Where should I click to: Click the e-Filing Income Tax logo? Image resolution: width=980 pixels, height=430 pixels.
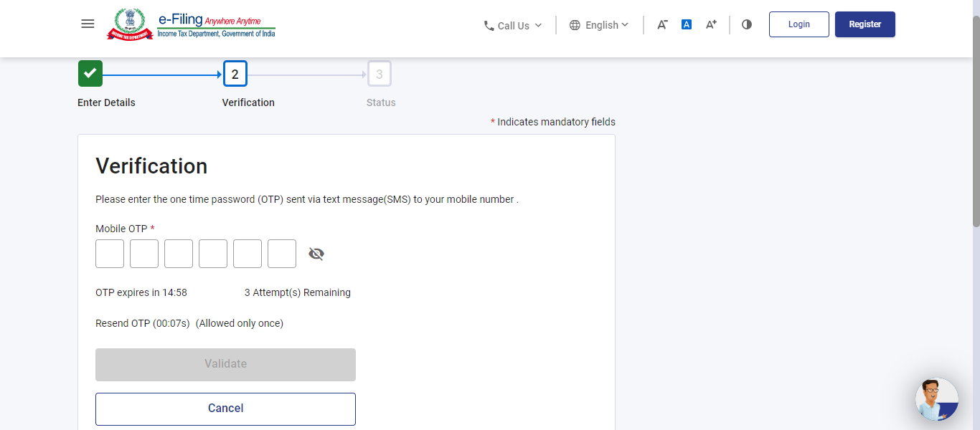[x=190, y=24]
